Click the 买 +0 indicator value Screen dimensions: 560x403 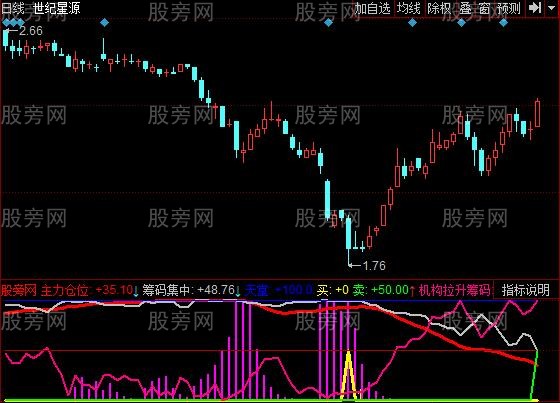click(x=332, y=290)
